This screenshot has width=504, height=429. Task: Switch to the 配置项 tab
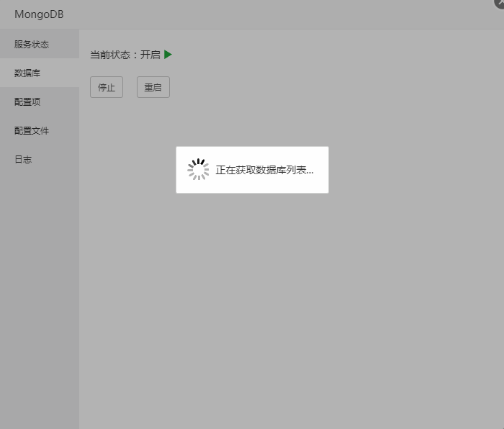point(39,102)
